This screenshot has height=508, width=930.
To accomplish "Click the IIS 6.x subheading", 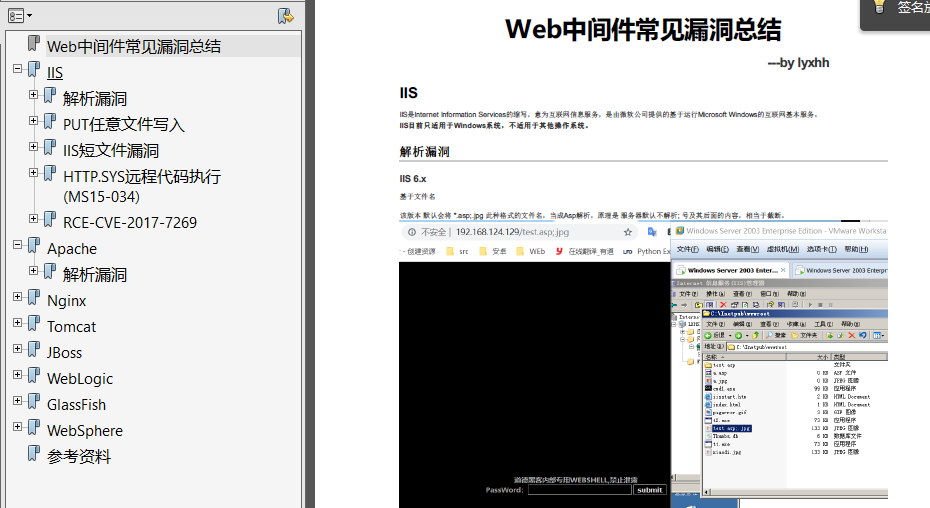I will pyautogui.click(x=413, y=179).
